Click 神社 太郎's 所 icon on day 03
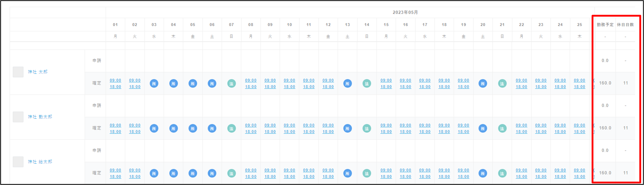Viewport: 644px width, 185px height. [x=154, y=84]
